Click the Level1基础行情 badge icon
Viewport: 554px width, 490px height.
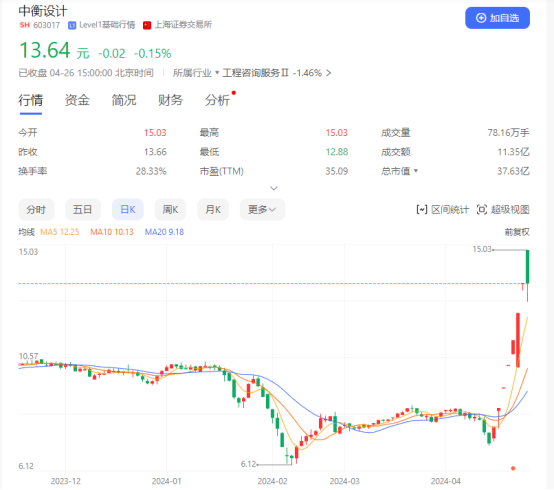pos(72,25)
